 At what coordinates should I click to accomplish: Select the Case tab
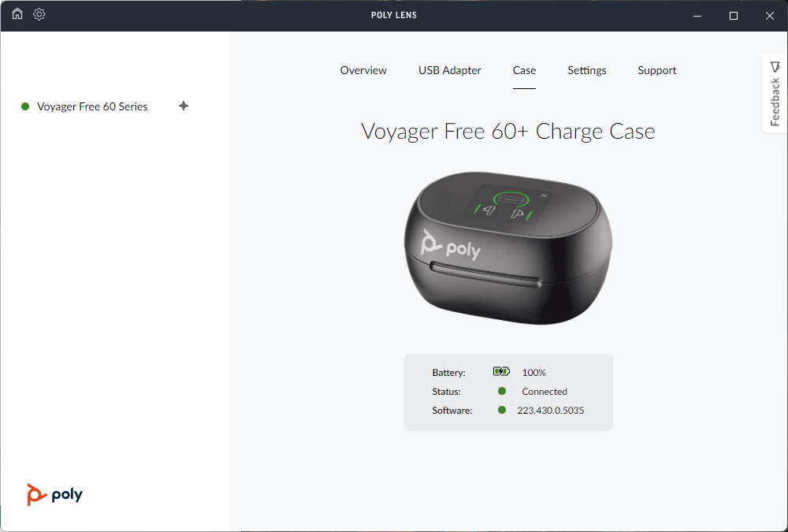pyautogui.click(x=524, y=70)
